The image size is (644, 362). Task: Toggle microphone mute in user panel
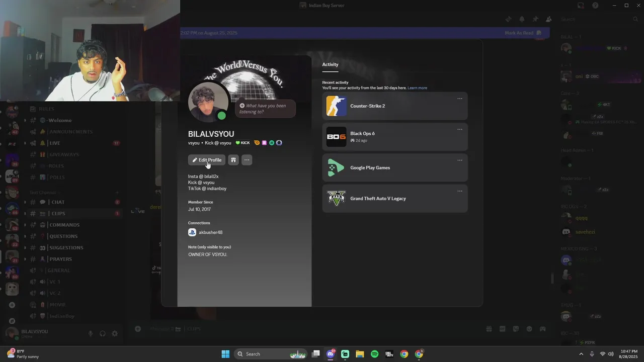91,333
